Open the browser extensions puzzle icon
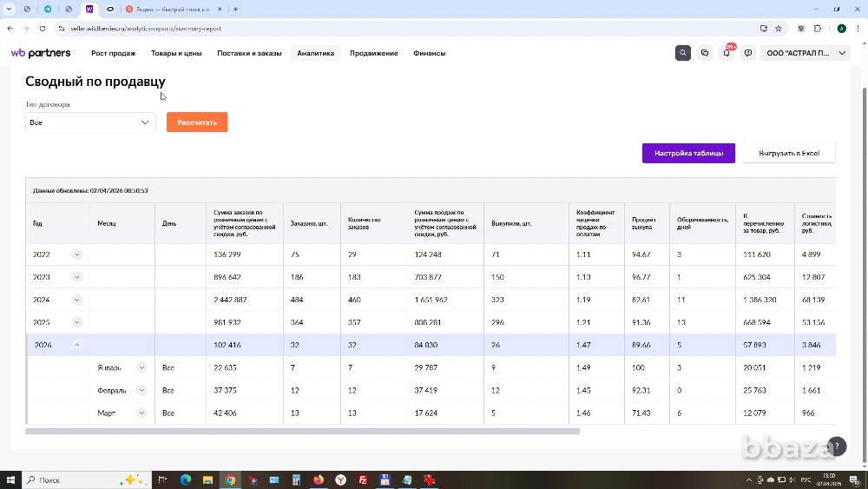Screen dimensions: 868x489 [x=818, y=28]
